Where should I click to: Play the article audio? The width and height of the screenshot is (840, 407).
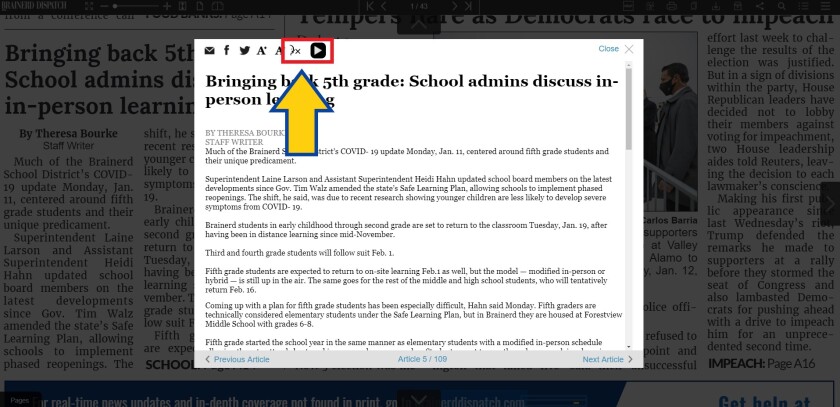tap(318, 51)
